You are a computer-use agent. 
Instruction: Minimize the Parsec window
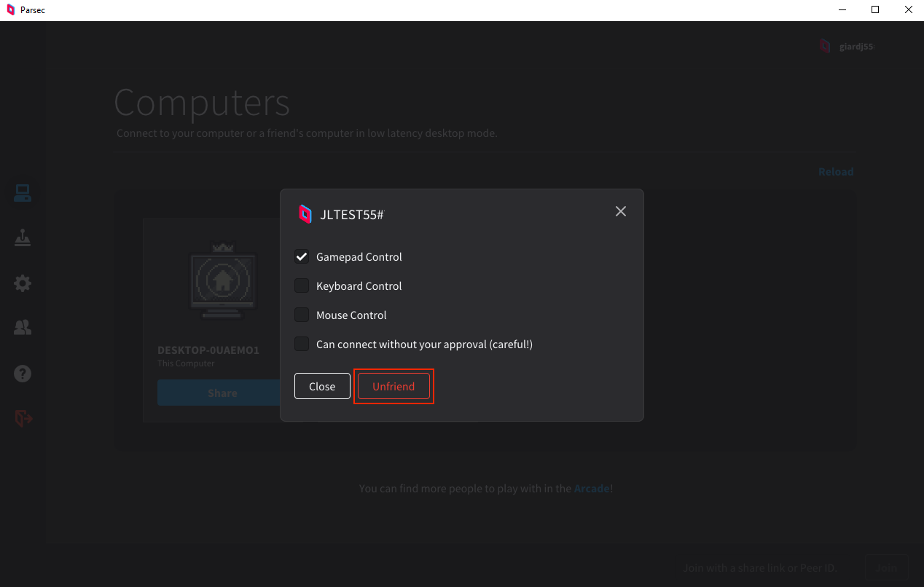842,10
